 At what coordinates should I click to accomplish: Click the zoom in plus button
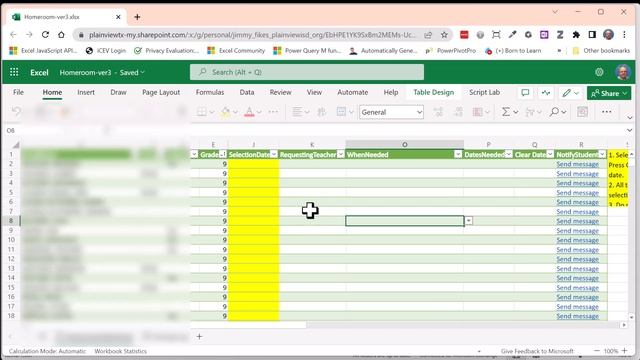point(624,351)
